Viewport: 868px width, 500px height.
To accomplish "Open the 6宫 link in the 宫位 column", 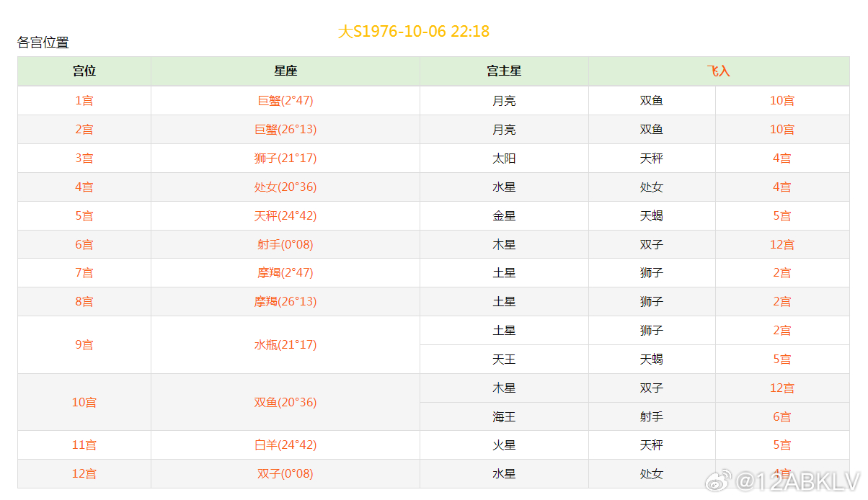I will [84, 245].
